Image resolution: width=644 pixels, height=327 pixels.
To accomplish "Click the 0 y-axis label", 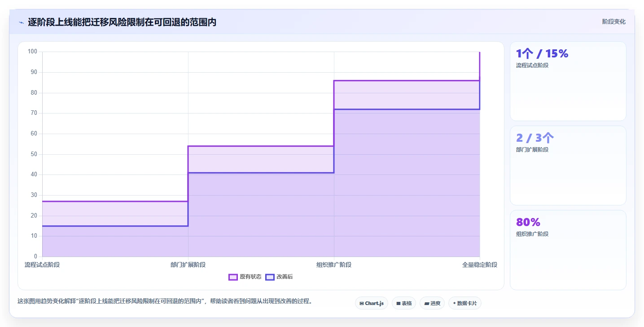I will point(35,257).
